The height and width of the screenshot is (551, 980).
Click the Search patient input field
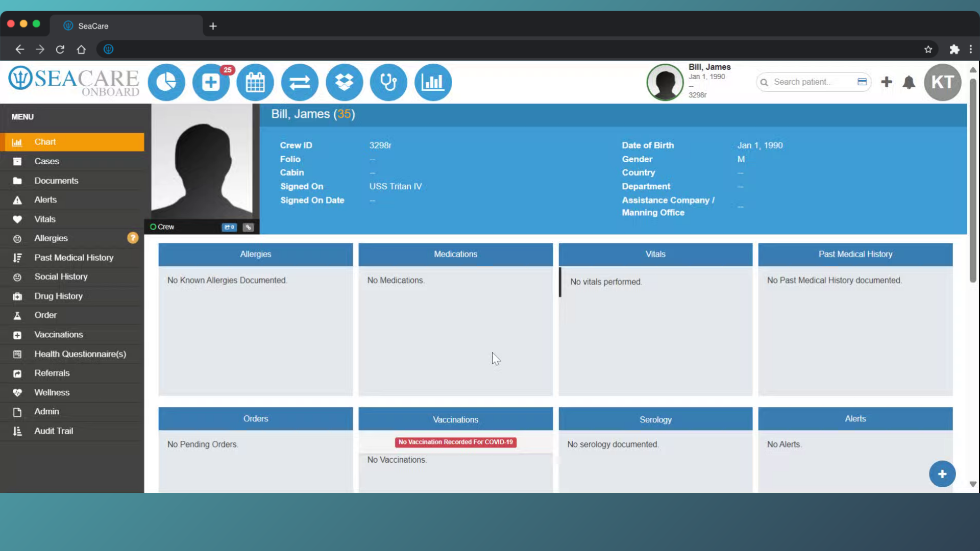pyautogui.click(x=813, y=82)
